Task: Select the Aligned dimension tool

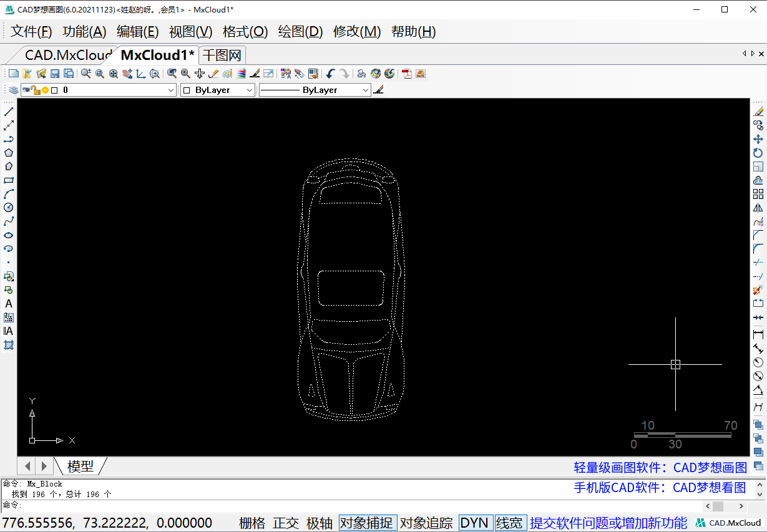Action: click(x=758, y=349)
